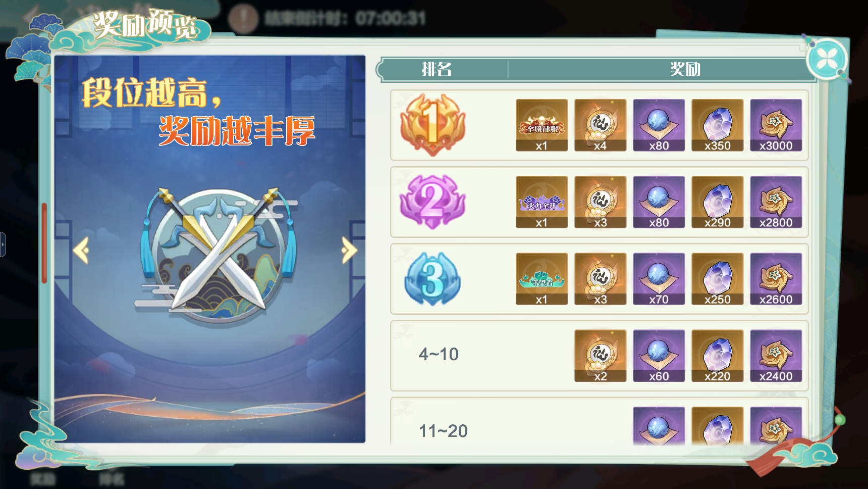Viewport: 868px width, 489px height.
Task: Select rank 4~10 crystal reward x220
Action: click(x=717, y=355)
